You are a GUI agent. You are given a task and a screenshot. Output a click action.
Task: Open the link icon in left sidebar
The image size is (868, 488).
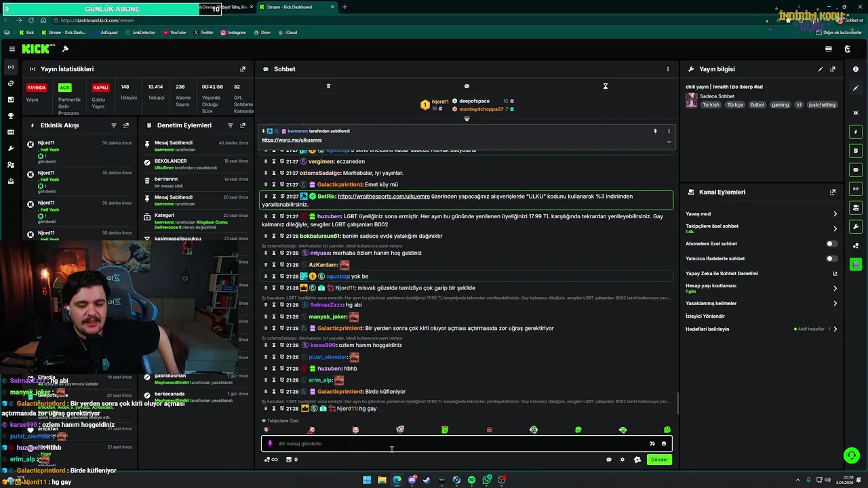pos(10,83)
